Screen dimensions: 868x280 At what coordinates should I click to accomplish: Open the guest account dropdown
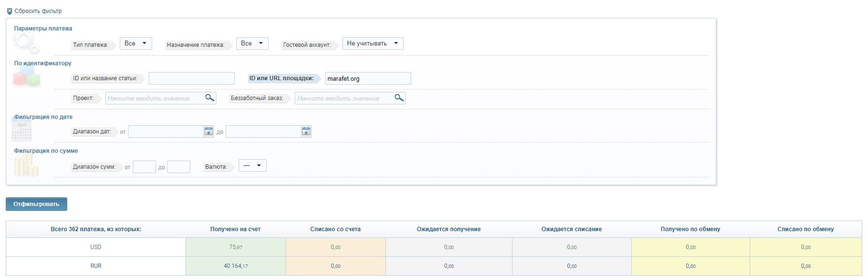point(372,44)
